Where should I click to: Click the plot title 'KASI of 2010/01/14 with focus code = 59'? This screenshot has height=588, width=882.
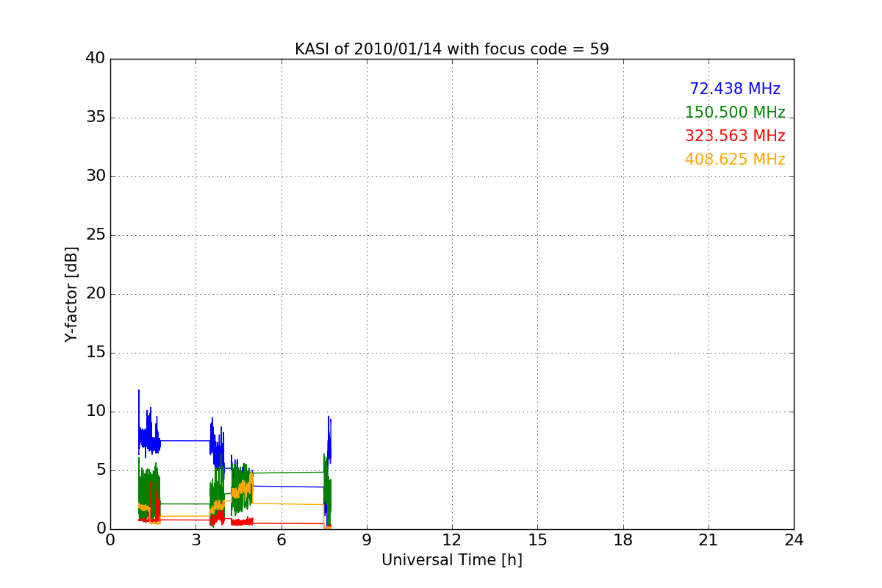tap(452, 49)
